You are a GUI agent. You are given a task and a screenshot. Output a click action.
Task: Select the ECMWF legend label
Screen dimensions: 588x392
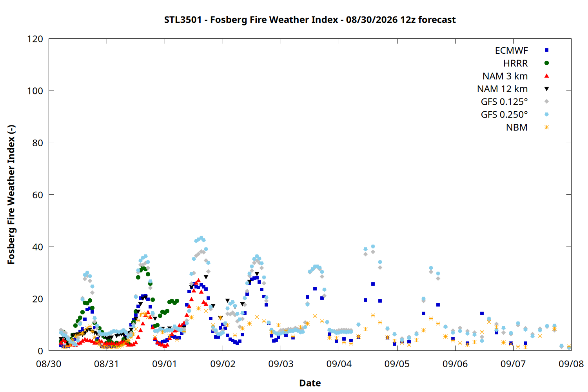(x=511, y=51)
